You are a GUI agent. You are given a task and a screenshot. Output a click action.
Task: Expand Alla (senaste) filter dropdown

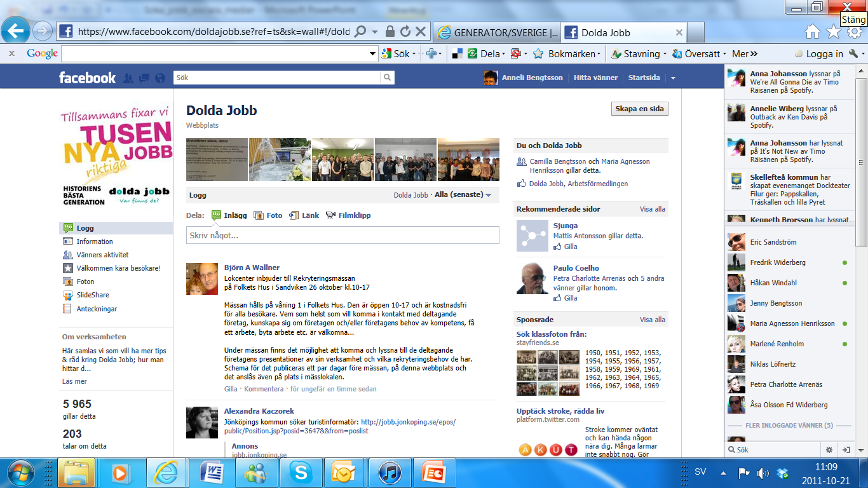[463, 195]
